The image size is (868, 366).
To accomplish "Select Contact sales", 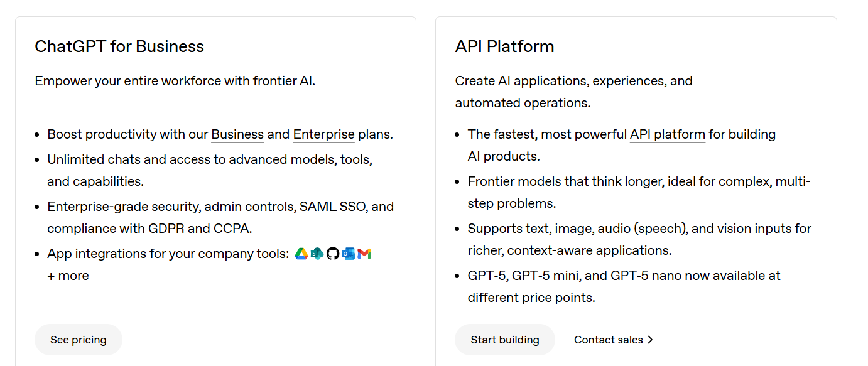I will tap(609, 339).
